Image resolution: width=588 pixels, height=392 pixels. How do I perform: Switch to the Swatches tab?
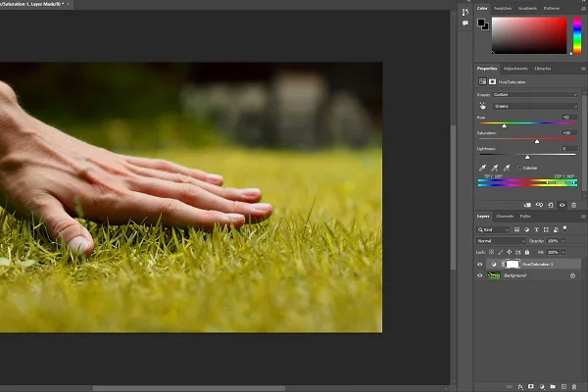[x=503, y=8]
